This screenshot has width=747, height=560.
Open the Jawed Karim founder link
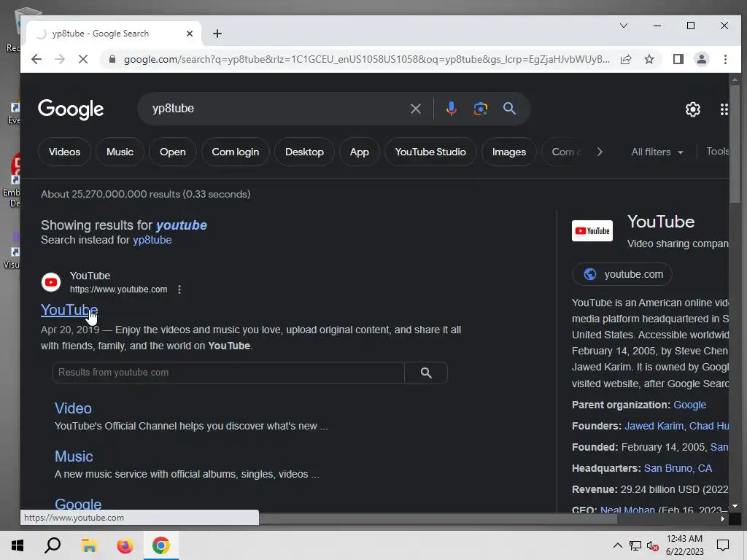pos(654,426)
